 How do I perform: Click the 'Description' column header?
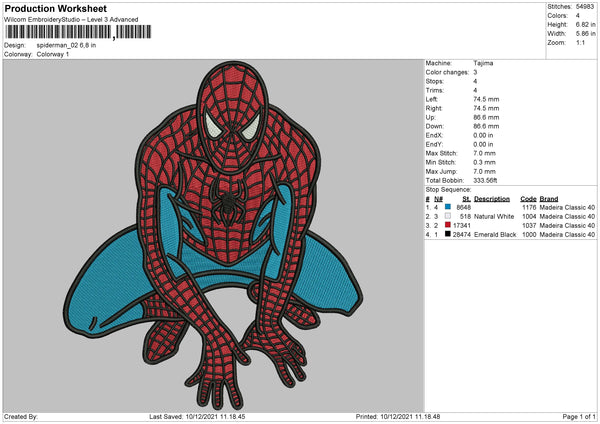tap(492, 199)
